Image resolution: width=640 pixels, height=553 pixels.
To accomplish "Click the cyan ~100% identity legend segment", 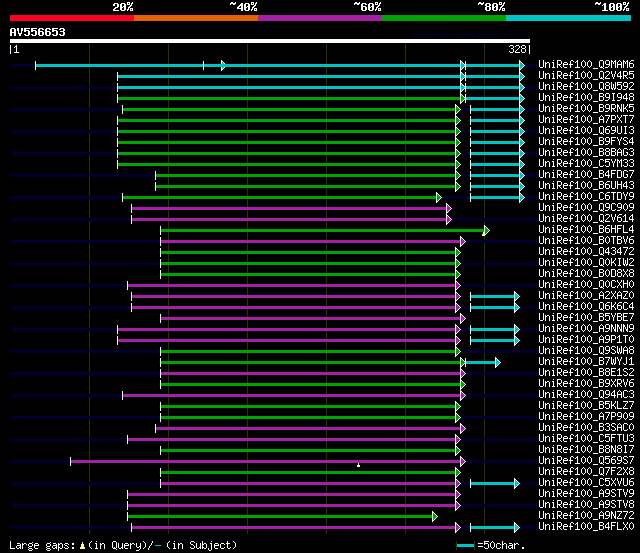I will click(x=569, y=18).
